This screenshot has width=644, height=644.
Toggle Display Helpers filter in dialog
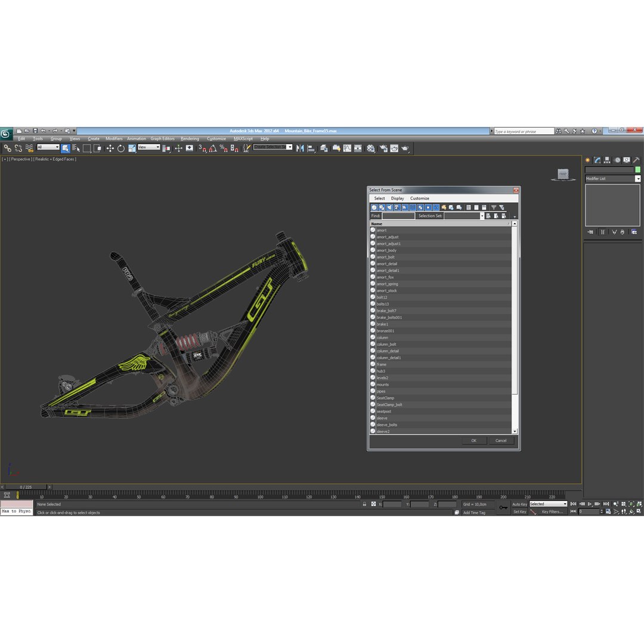coord(405,208)
